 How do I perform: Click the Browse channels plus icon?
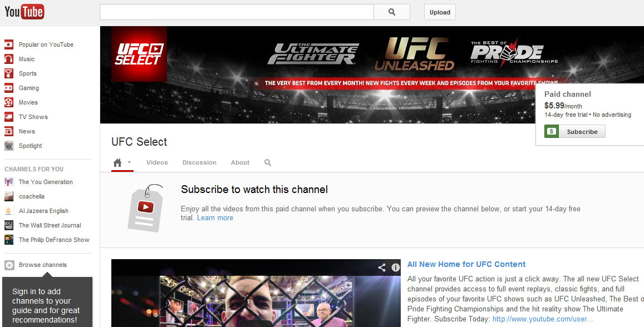click(9, 265)
